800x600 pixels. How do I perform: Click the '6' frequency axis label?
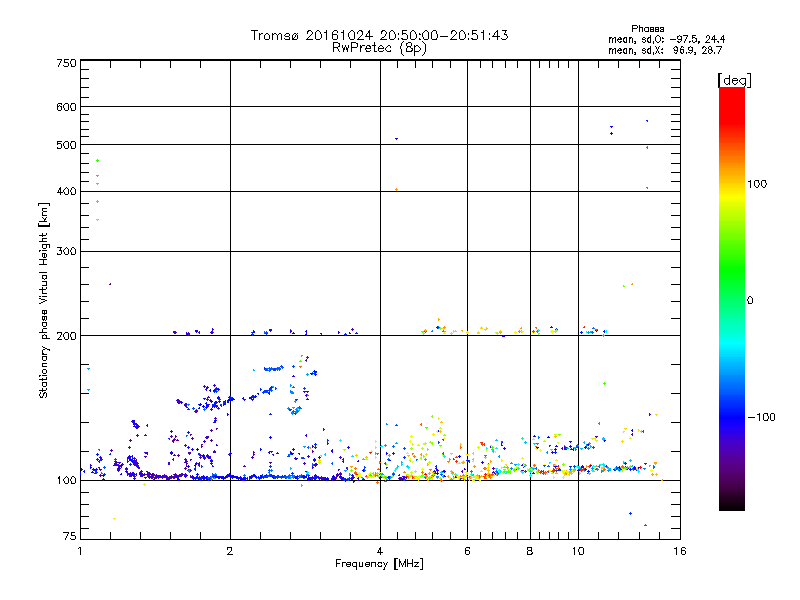(467, 551)
